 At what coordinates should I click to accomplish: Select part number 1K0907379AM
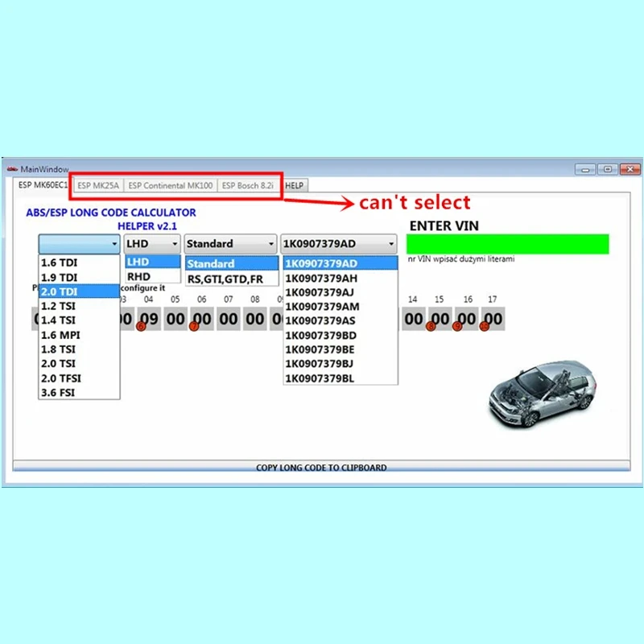point(320,307)
